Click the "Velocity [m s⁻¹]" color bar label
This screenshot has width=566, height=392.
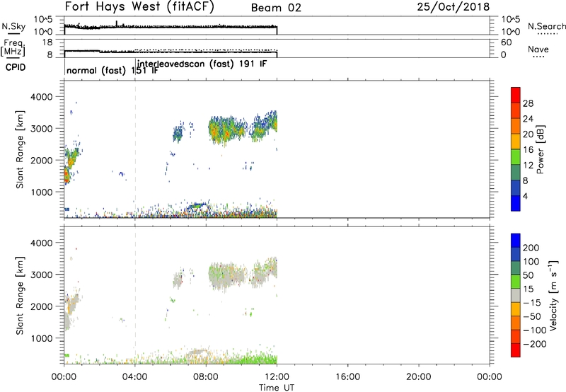coord(553,295)
